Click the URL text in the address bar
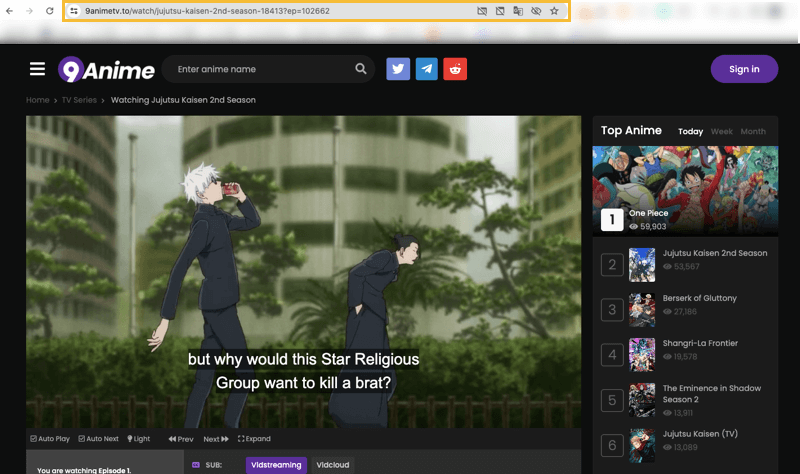Image resolution: width=800 pixels, height=474 pixels. (207, 11)
